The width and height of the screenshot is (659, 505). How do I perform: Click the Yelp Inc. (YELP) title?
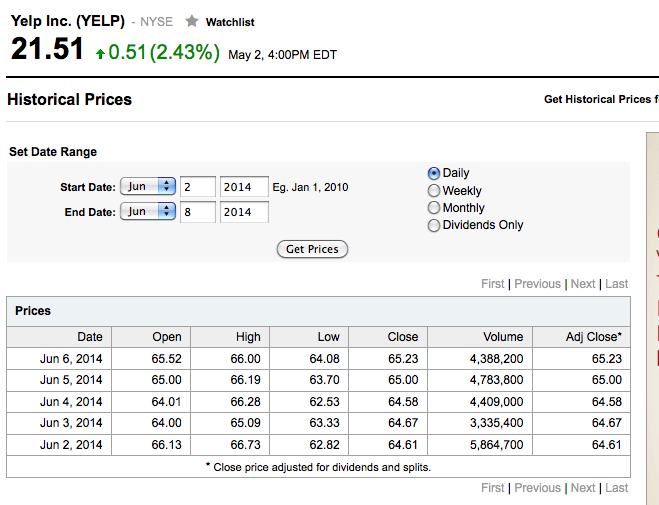coord(68,21)
